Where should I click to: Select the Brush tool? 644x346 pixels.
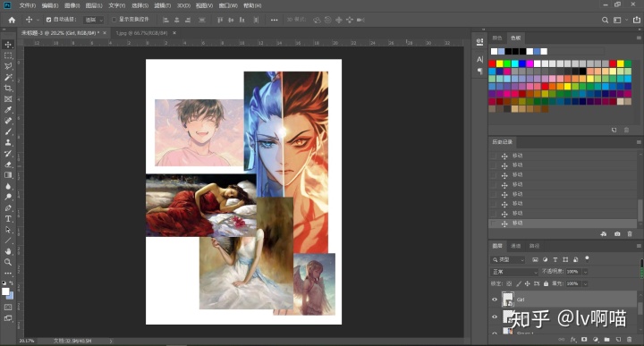coord(8,131)
